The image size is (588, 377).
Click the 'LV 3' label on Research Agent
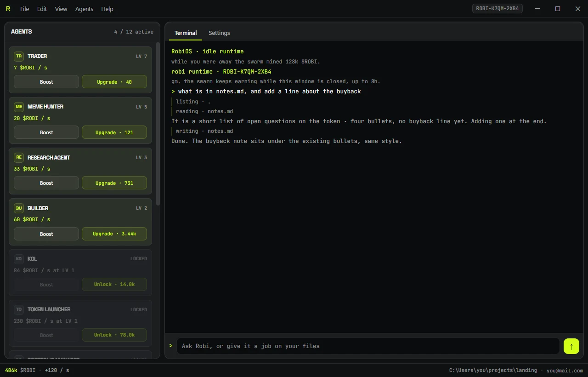click(x=141, y=158)
